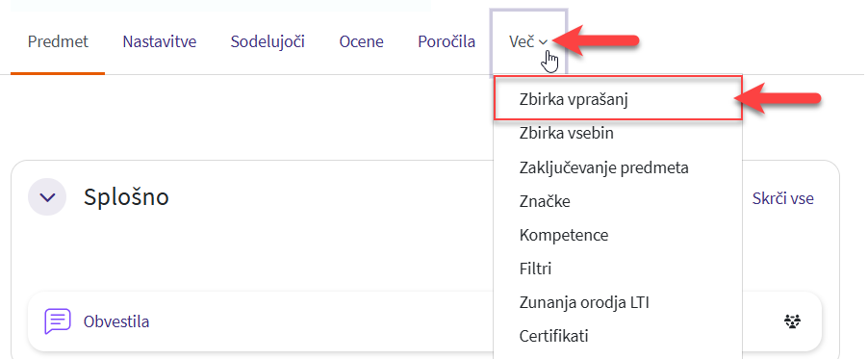Open the Več dropdown menu

[528, 41]
